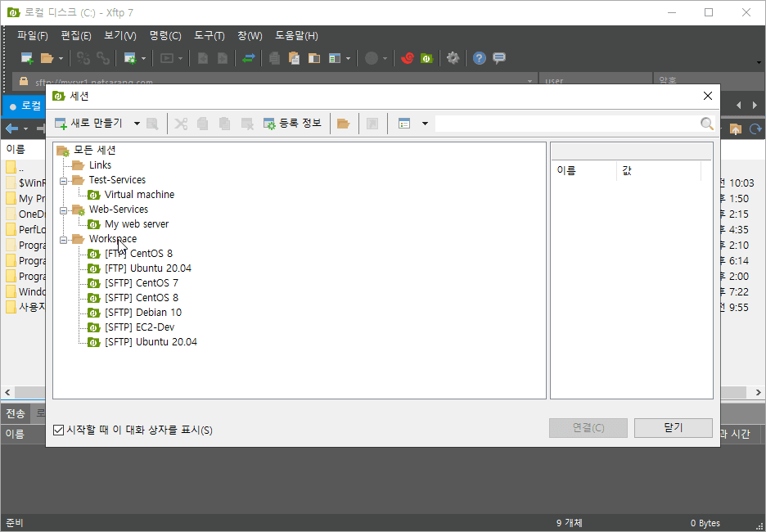
Task: Click the view mode icon in main toolbar
Action: pyautogui.click(x=335, y=58)
